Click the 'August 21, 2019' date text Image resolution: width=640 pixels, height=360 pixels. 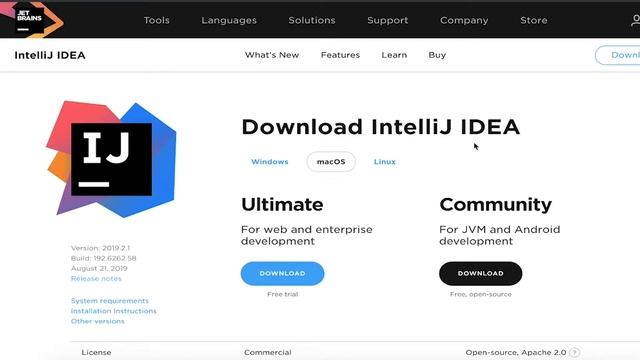pos(99,269)
